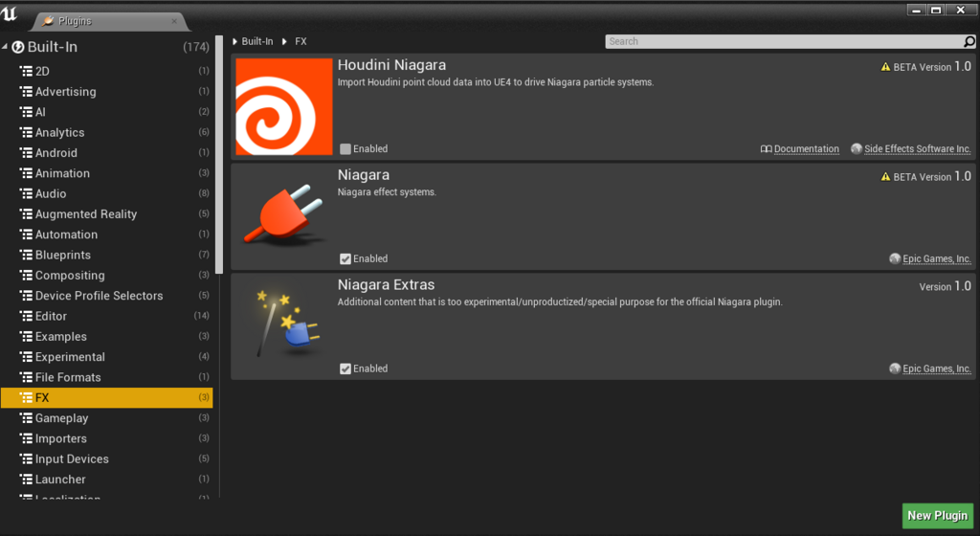Click the list icon next to FX
980x536 pixels.
[x=26, y=398]
